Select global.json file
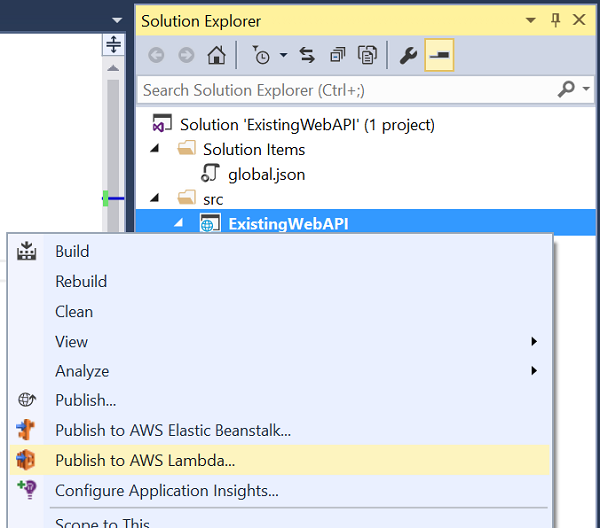600x528 pixels. click(267, 174)
